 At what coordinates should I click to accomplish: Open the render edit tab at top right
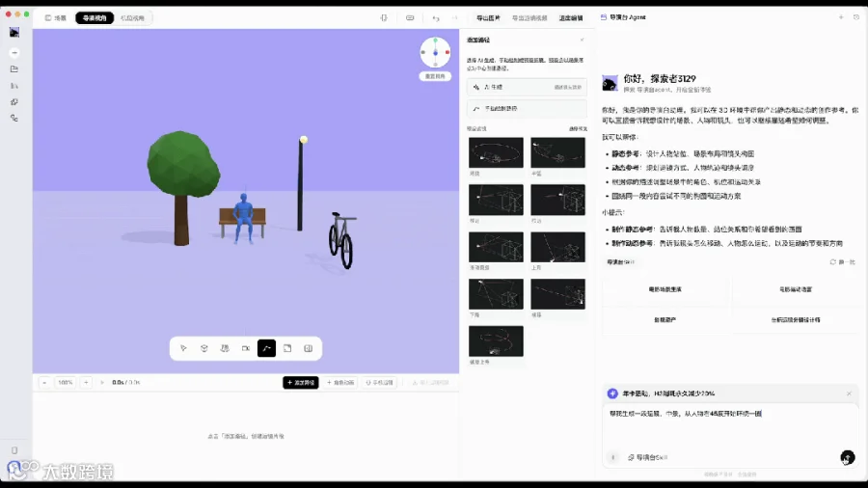[571, 17]
